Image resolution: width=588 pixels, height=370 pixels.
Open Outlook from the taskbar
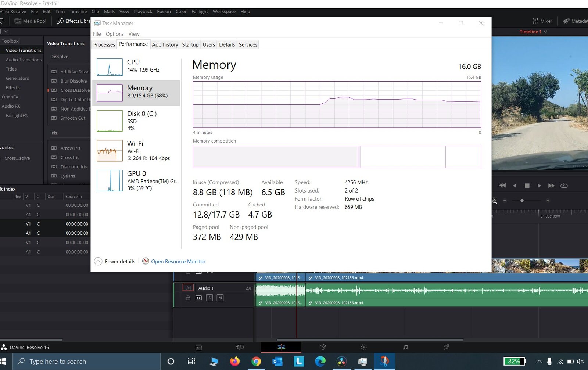[x=277, y=362]
